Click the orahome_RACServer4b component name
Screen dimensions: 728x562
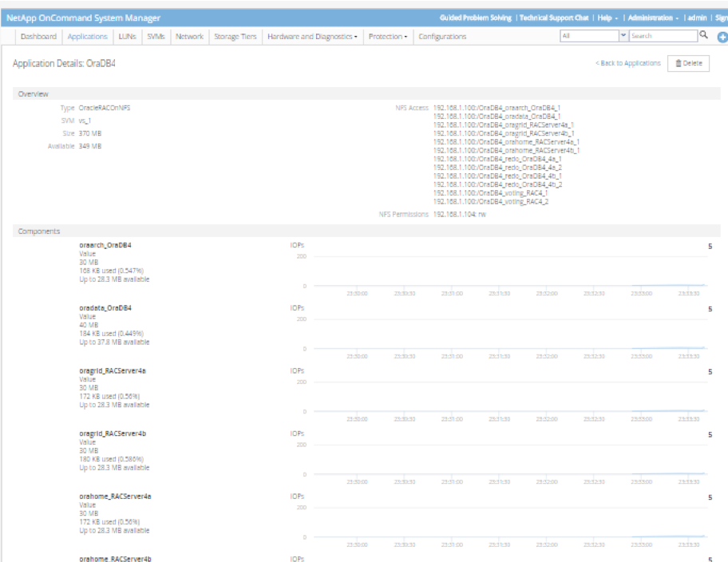pos(115,559)
